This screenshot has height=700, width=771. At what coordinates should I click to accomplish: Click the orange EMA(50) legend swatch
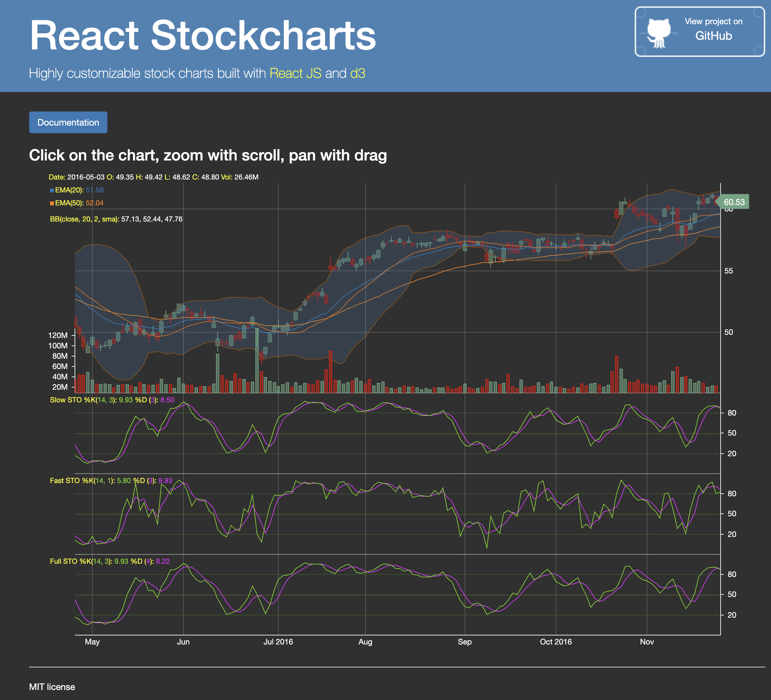52,203
